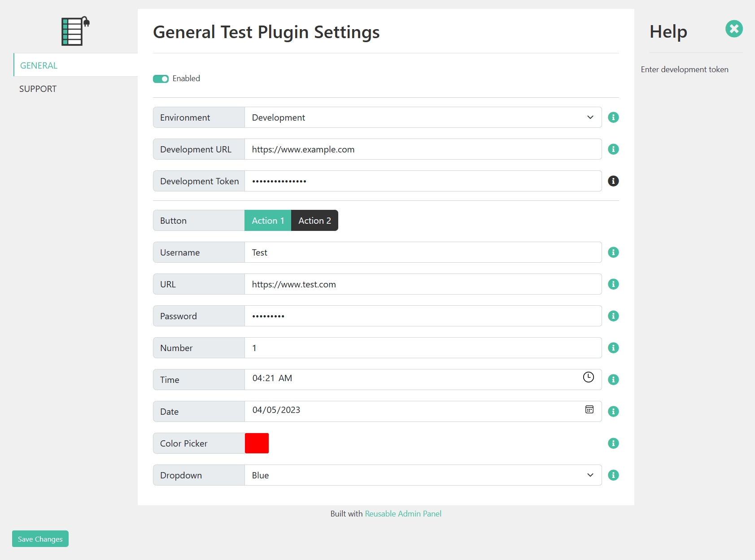Click the info icon next to Color Picker
Image resolution: width=755 pixels, height=560 pixels.
coord(613,443)
